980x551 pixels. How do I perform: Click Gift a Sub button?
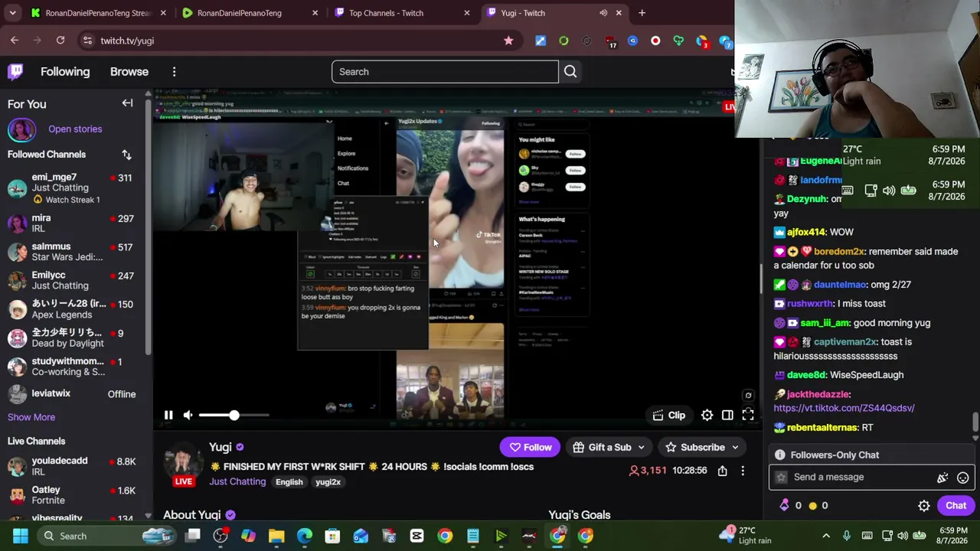tap(609, 447)
